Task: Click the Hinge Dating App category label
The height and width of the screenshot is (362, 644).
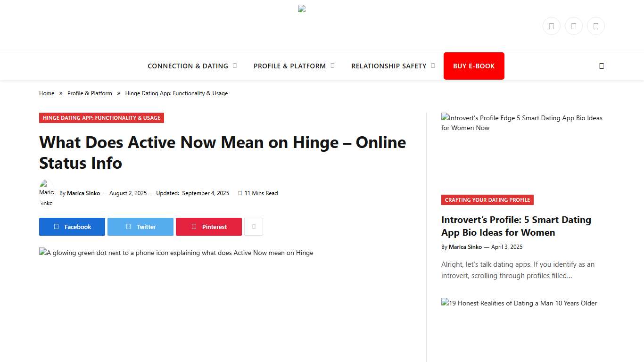Action: (x=101, y=118)
